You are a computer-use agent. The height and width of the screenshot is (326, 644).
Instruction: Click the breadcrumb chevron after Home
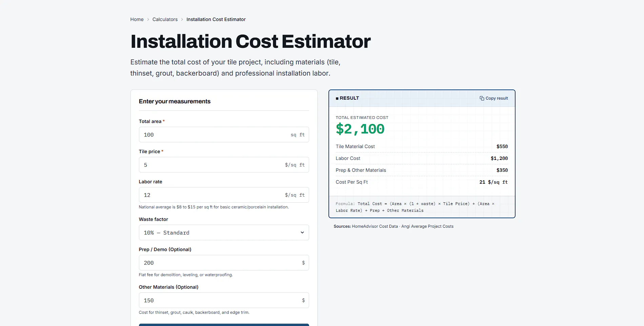click(148, 19)
